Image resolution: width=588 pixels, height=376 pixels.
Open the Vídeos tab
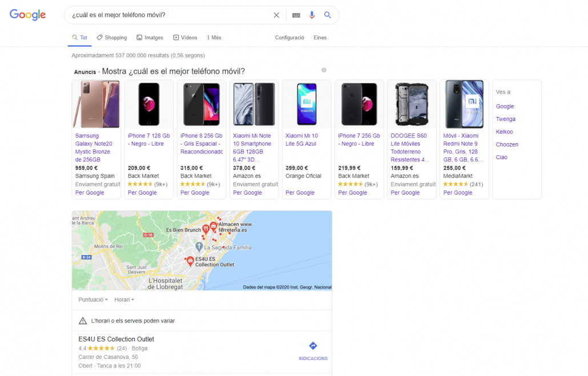coord(186,38)
